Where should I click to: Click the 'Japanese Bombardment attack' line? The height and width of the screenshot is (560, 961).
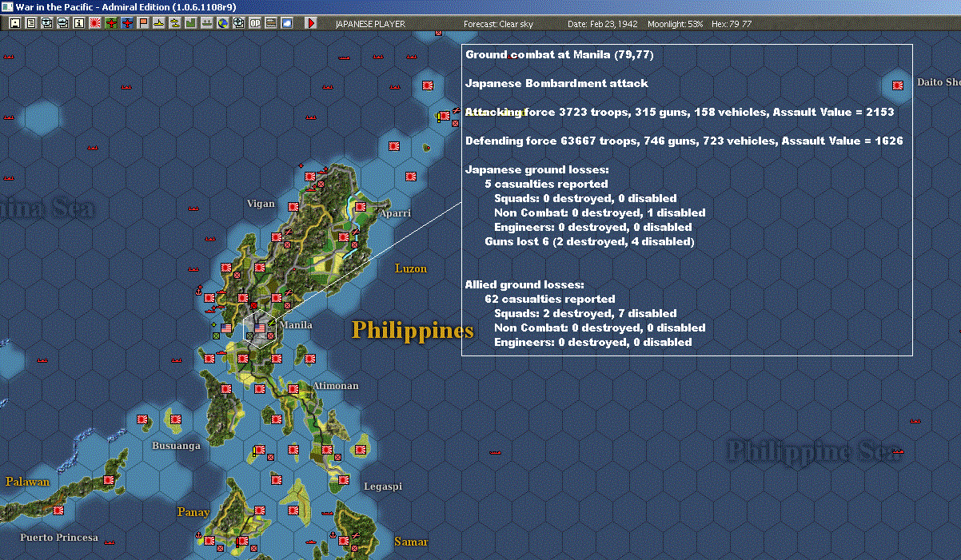[556, 83]
